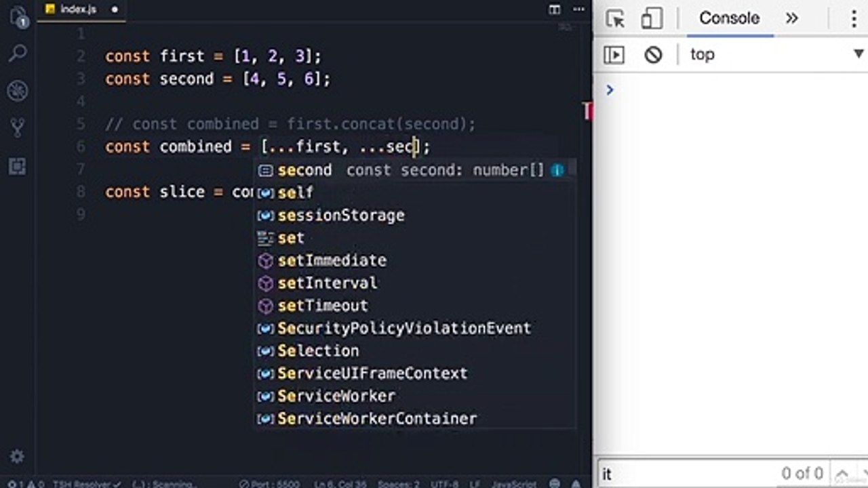Screen dimensions: 868x488
Task: Open editor More Actions ellipsis
Action: [x=578, y=9]
